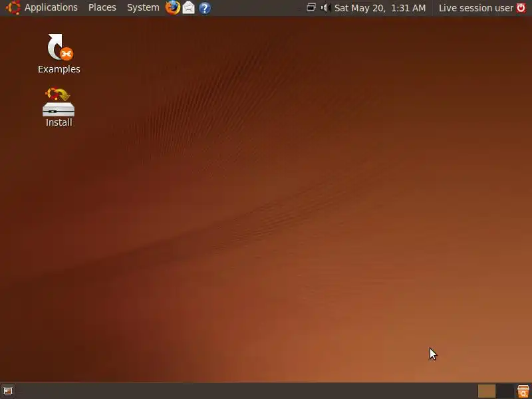Launch Firefox web browser from panel
The image size is (532, 399).
coord(172,8)
